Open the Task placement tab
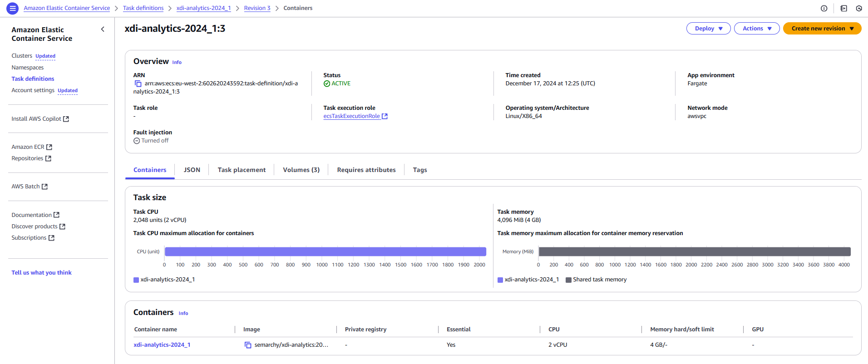Screen dimensions: 868x364 242,170
